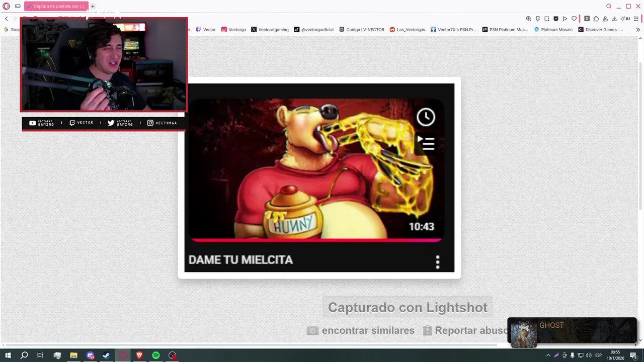Image resolution: width=644 pixels, height=362 pixels.
Task: Open the Windows notification center
Action: pyautogui.click(x=633, y=355)
